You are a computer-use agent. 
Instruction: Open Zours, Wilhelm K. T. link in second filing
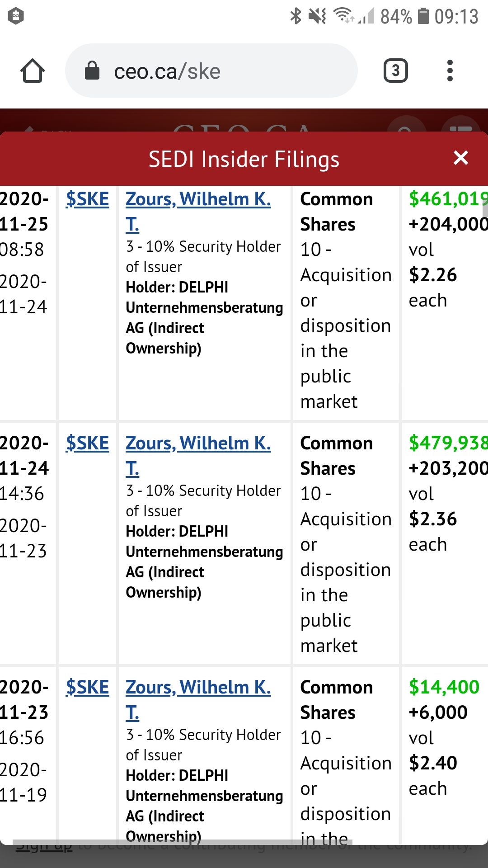(x=198, y=444)
